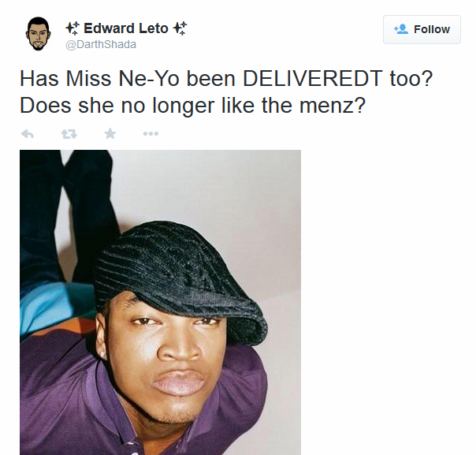Retweet this post using the retweet icon
This screenshot has height=455, width=476.
(69, 133)
